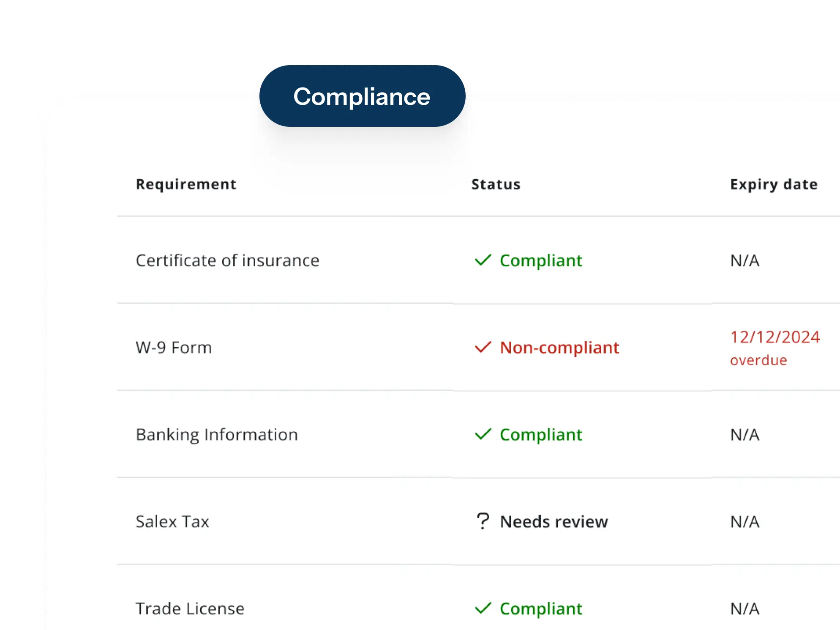Sort by the Requirement column header
This screenshot has height=630, width=840.
(186, 184)
